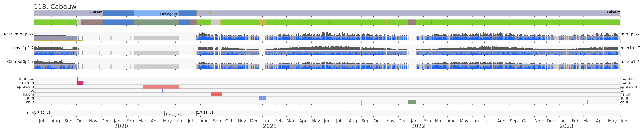Select the tr.am.fi magenta block
Viewport: 644px width, 133px height.
[80, 83]
